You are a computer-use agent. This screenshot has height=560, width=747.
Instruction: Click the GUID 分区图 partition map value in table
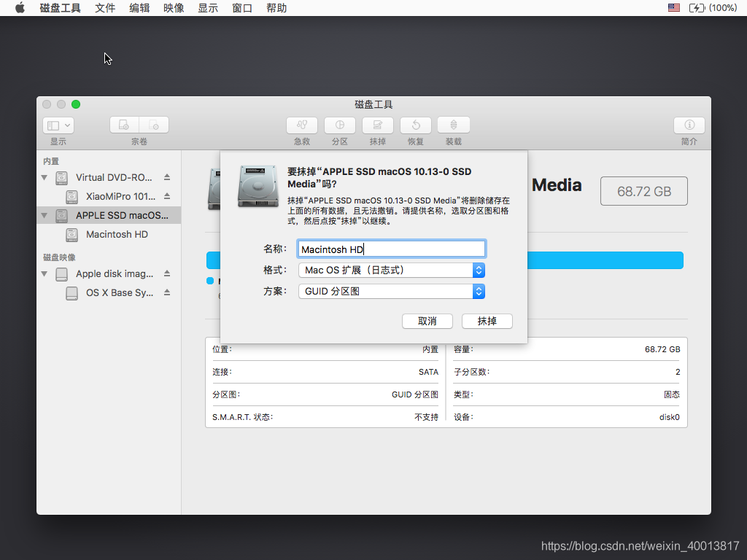click(415, 394)
